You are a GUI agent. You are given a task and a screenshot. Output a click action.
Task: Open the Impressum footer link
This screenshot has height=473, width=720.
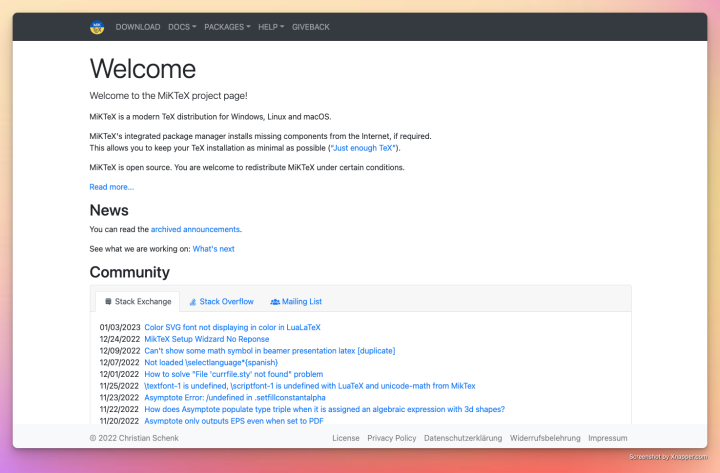608,438
